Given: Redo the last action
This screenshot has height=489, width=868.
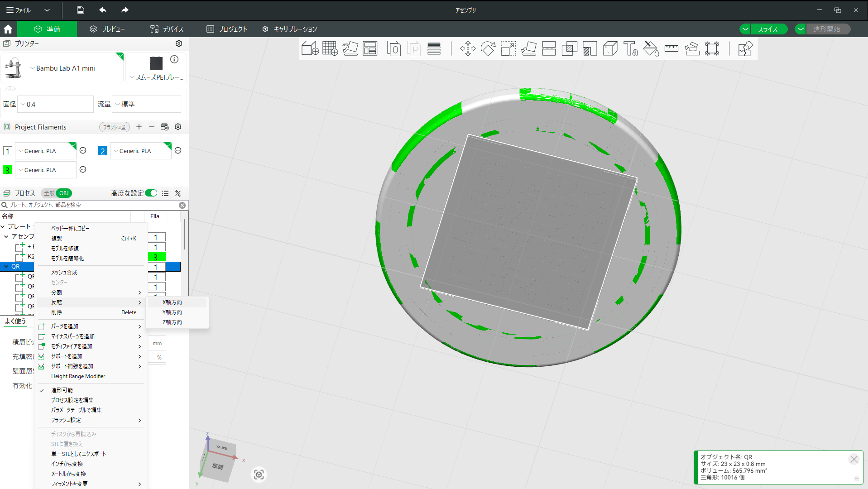Looking at the screenshot, I should [125, 10].
